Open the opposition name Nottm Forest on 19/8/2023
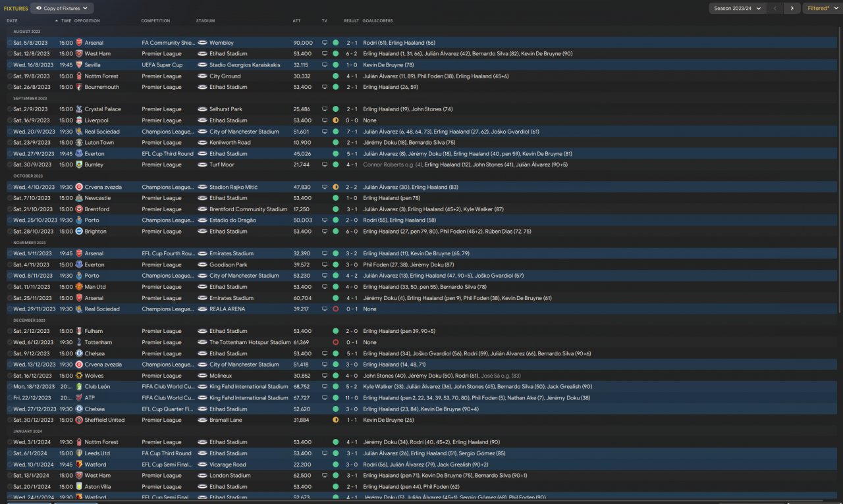The image size is (843, 504). (101, 76)
